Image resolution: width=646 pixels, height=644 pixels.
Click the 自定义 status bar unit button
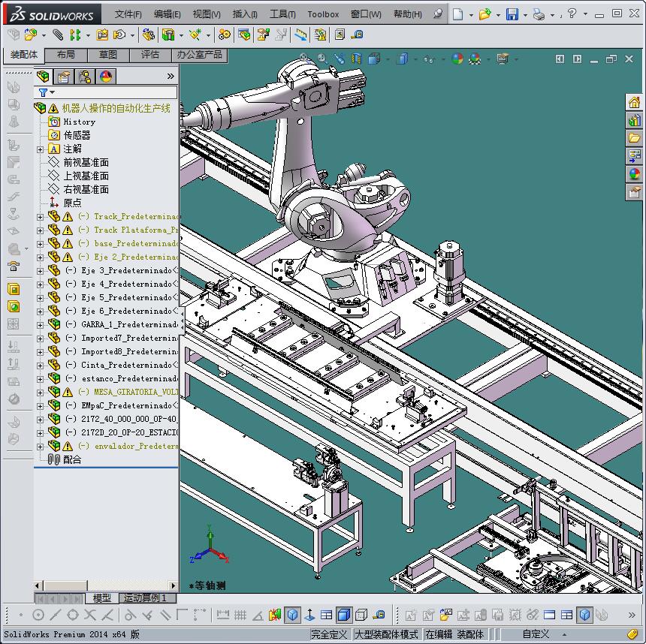(x=536, y=634)
